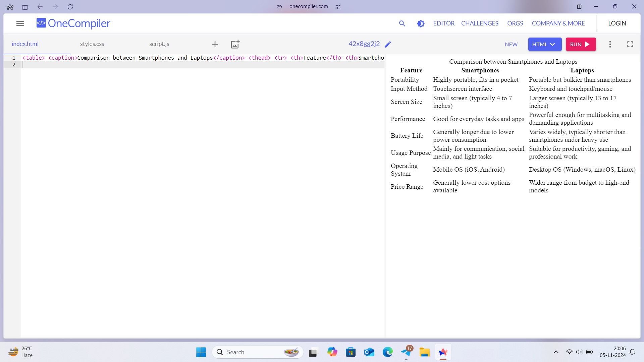Switch to the styles.css tab
This screenshot has width=644, height=362.
click(x=92, y=44)
